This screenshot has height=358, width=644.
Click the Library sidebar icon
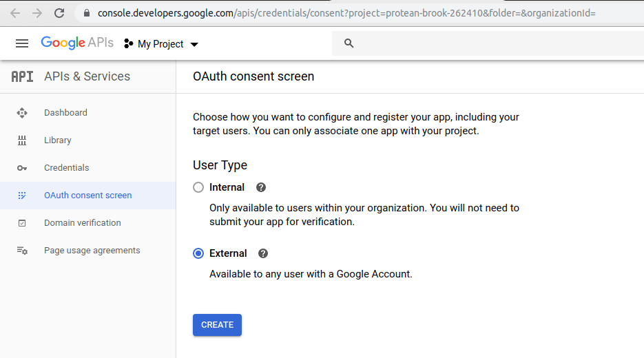(x=22, y=140)
